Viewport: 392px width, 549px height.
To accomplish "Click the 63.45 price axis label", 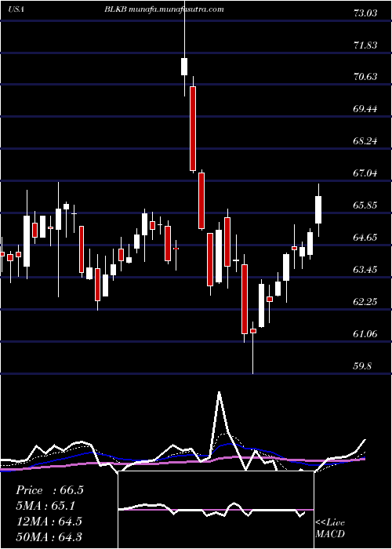I will [365, 270].
